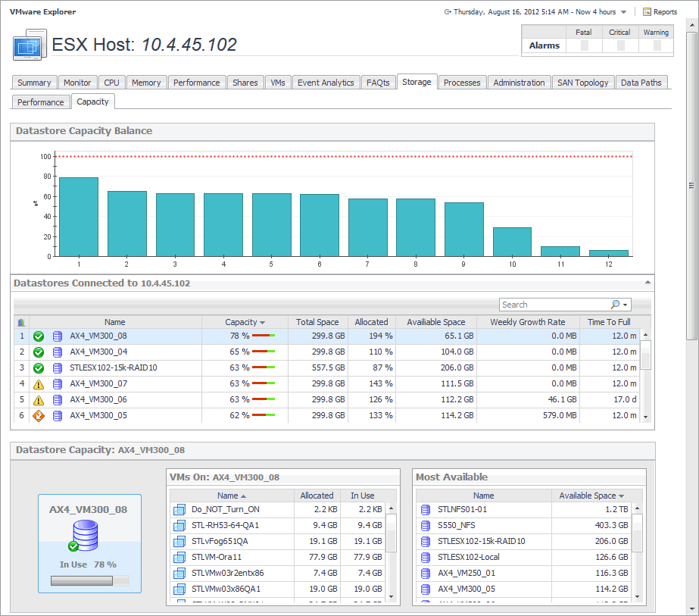
Task: Click the ESX Host monitor icon
Action: [x=30, y=45]
